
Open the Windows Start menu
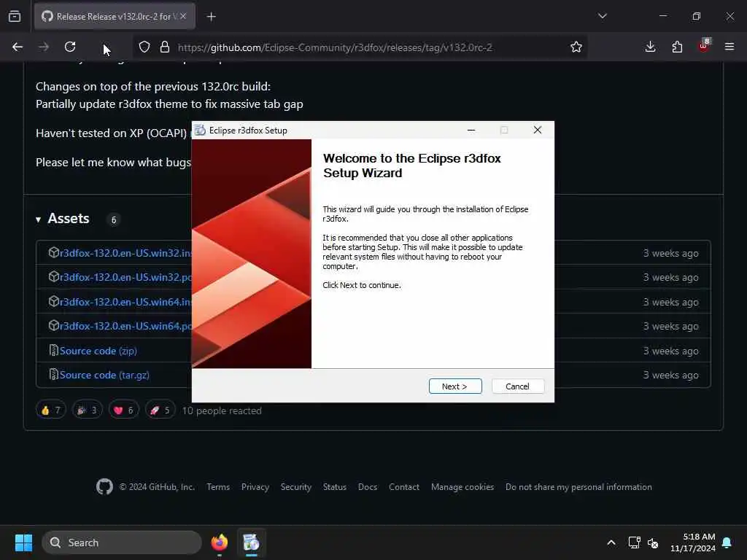coord(23,542)
